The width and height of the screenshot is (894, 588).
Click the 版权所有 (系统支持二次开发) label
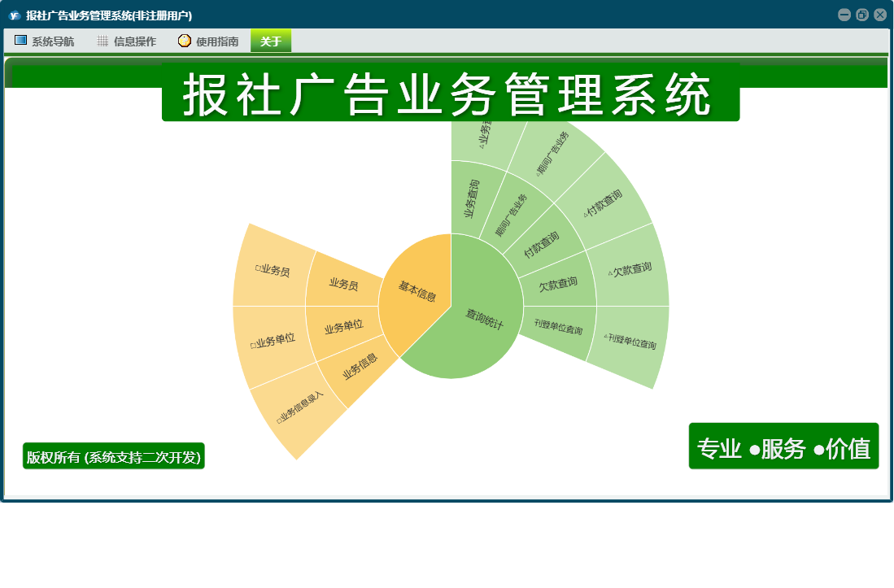[x=113, y=456]
